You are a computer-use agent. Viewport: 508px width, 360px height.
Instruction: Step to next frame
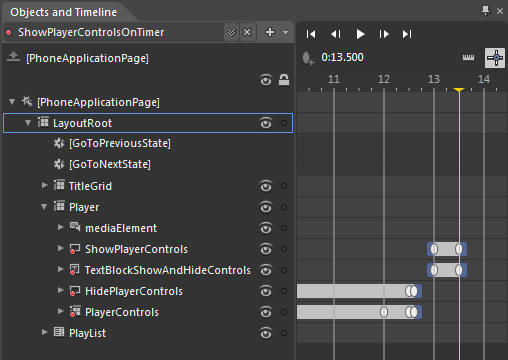(384, 34)
